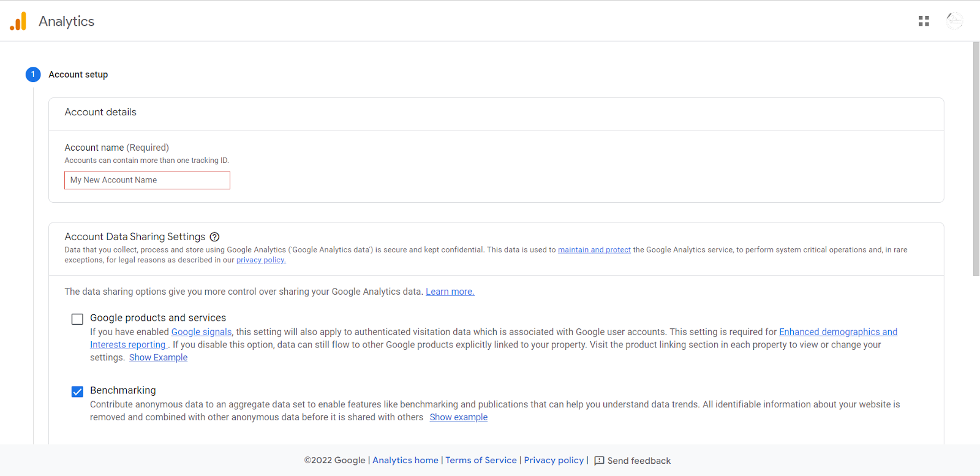Screen dimensions: 980x476
Task: Click the Account details heading
Action: pos(100,112)
